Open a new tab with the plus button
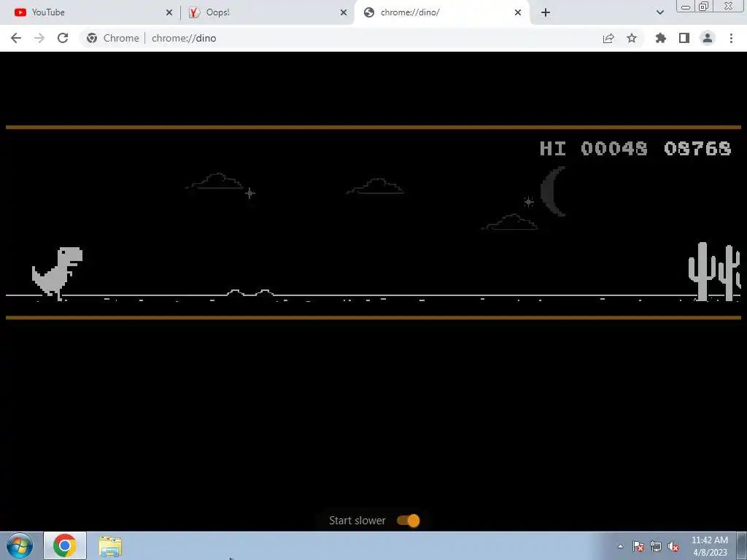 [x=546, y=12]
